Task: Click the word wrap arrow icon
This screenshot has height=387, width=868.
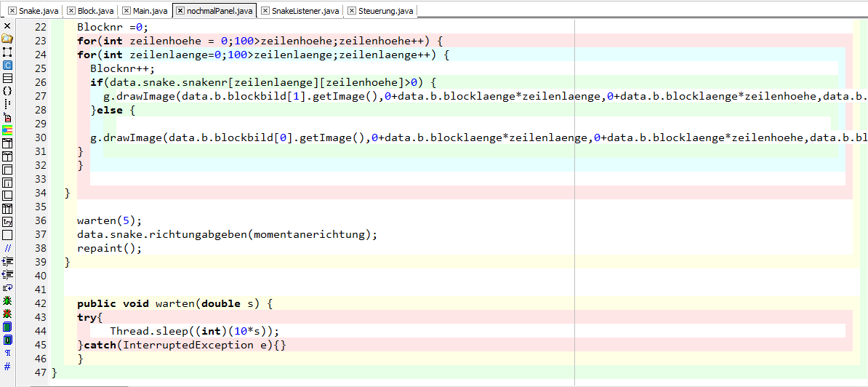Action: [x=7, y=287]
